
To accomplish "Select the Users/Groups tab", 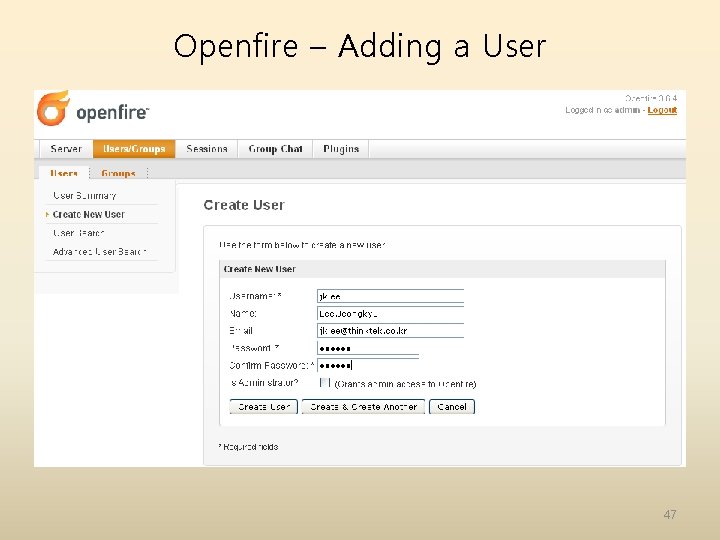I will pos(134,149).
